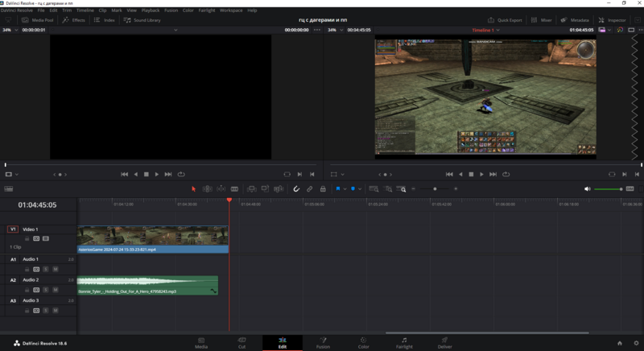This screenshot has height=351, width=644.
Task: Click the Quick Export button
Action: (505, 19)
